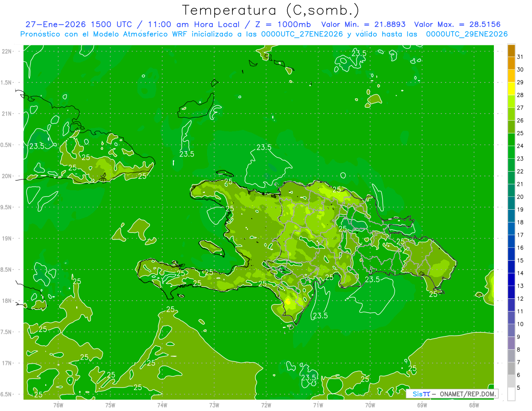
Task: Click the '68W' longitude axis label
Action: (474, 405)
